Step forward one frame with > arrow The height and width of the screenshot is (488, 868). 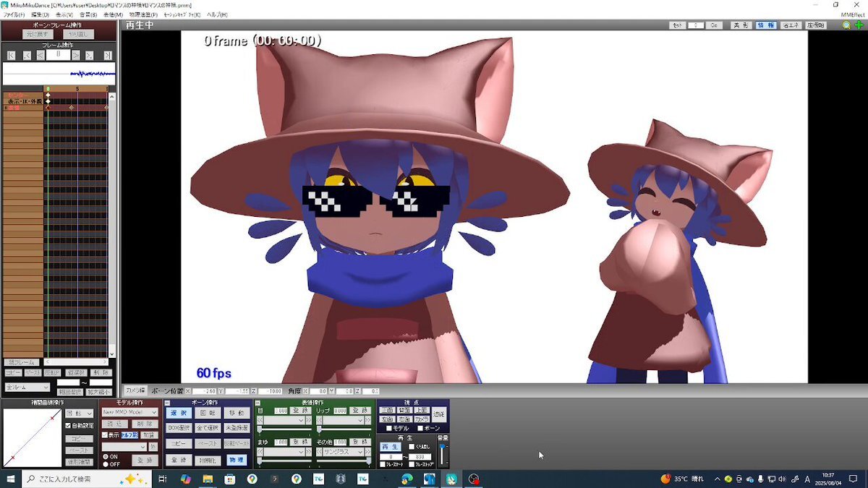76,55
